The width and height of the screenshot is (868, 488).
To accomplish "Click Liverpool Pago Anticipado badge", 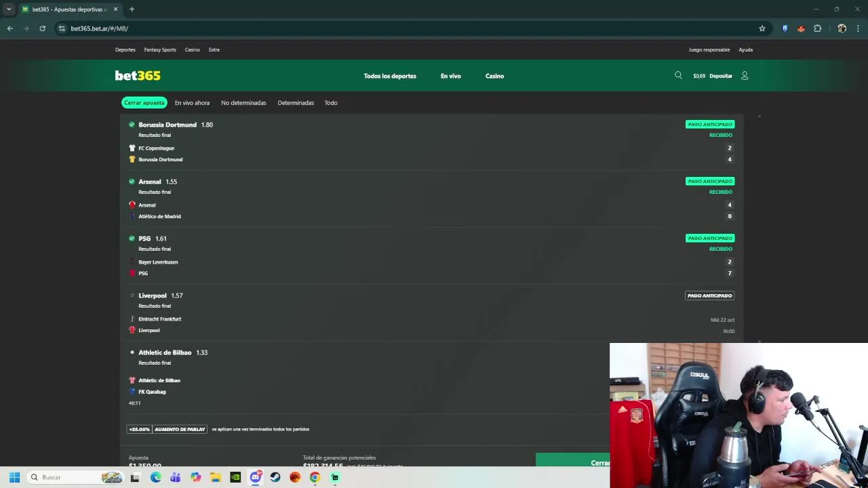I will [x=709, y=296].
